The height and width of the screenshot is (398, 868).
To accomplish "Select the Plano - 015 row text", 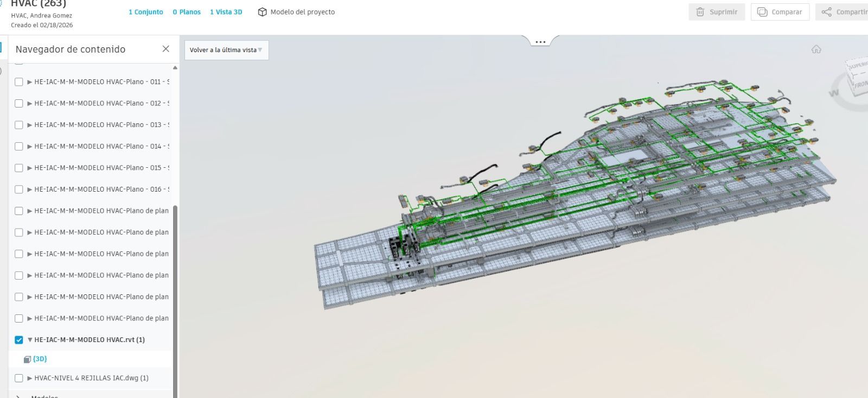I will [x=102, y=168].
